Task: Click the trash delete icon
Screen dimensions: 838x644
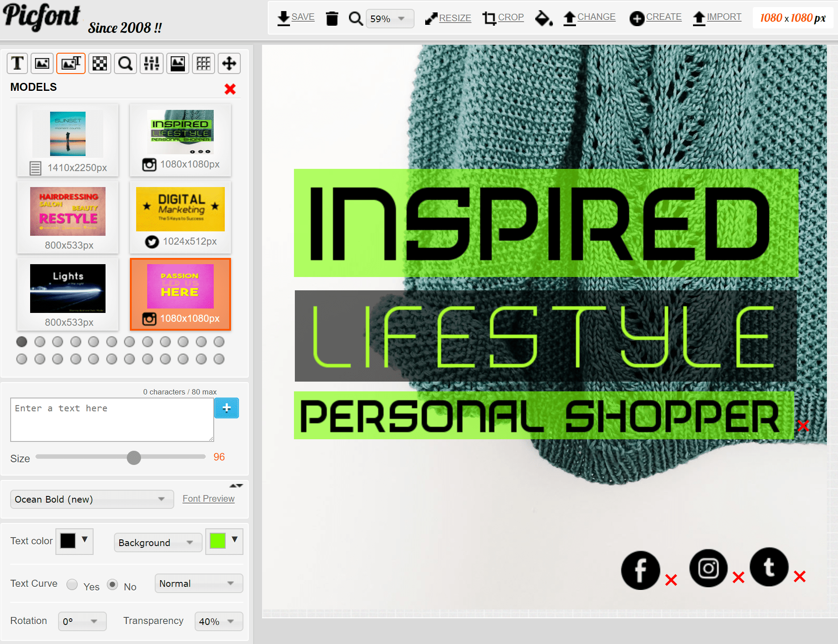Action: pos(332,18)
